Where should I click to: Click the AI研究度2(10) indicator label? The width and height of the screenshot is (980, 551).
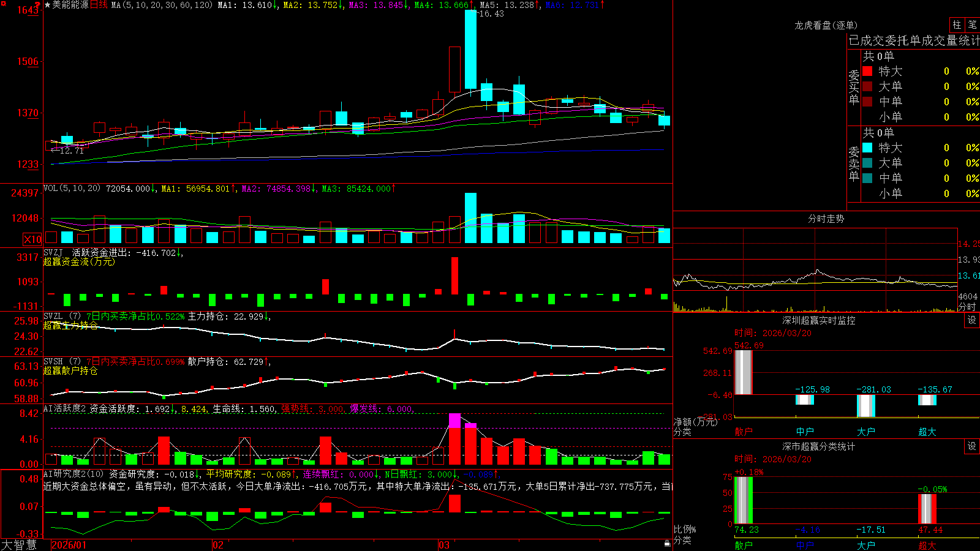(x=73, y=474)
